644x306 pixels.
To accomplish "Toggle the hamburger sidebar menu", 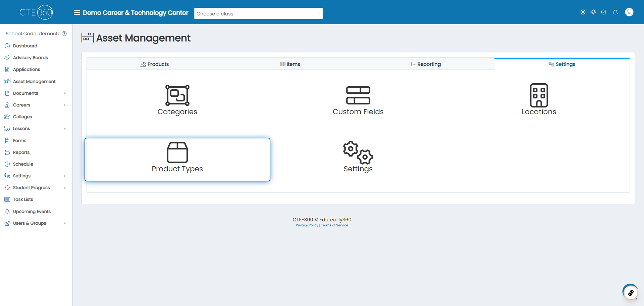I will (77, 12).
